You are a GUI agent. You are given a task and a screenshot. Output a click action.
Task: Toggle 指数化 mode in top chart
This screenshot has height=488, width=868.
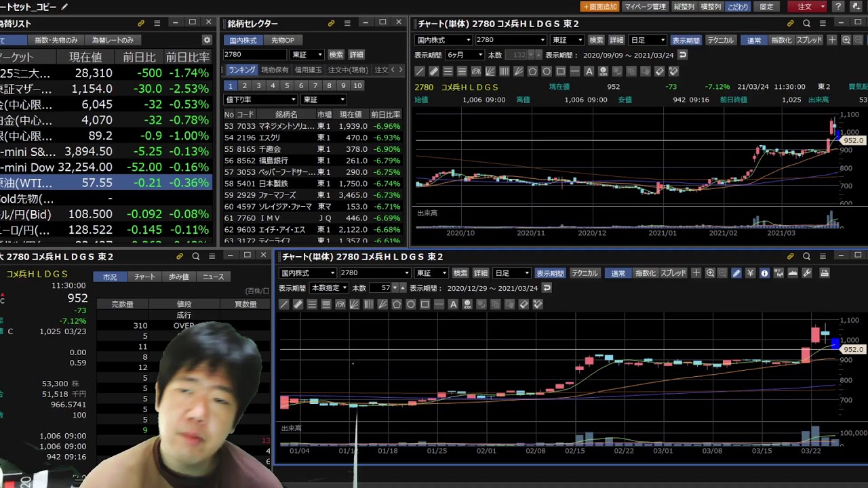click(x=781, y=40)
